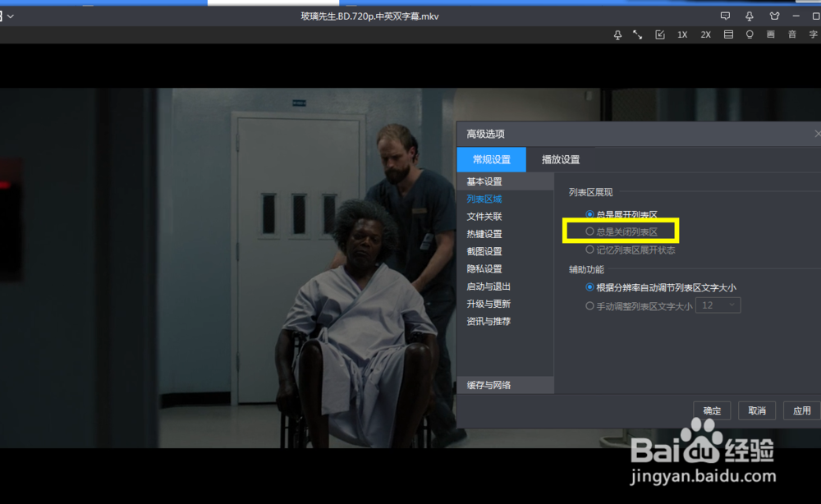Select 文件关联 in the sidebar
This screenshot has height=504, width=821.
(x=484, y=216)
